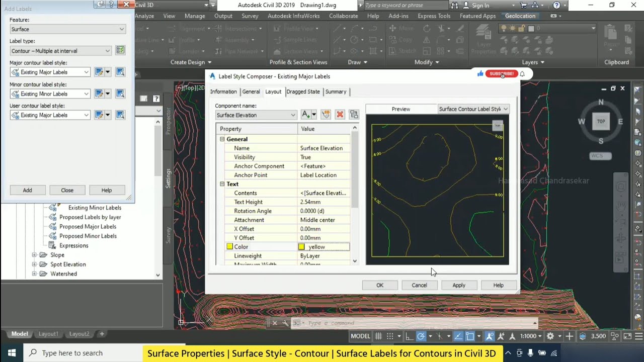Click Close in Add Labels dialog

(67, 190)
